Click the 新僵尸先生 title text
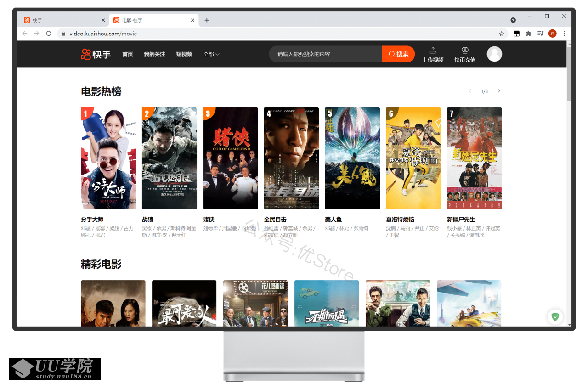The height and width of the screenshot is (389, 588). (x=461, y=220)
